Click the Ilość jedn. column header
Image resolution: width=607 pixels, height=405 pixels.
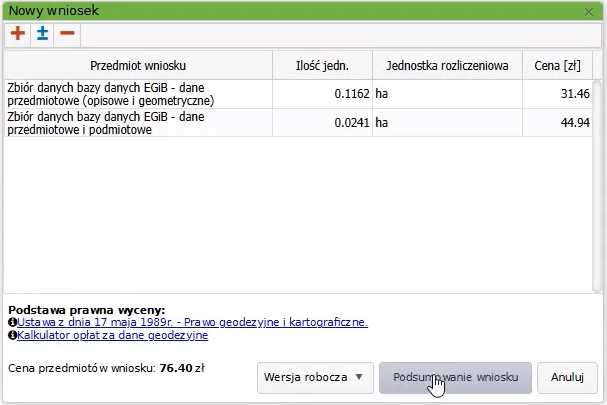pyautogui.click(x=322, y=66)
